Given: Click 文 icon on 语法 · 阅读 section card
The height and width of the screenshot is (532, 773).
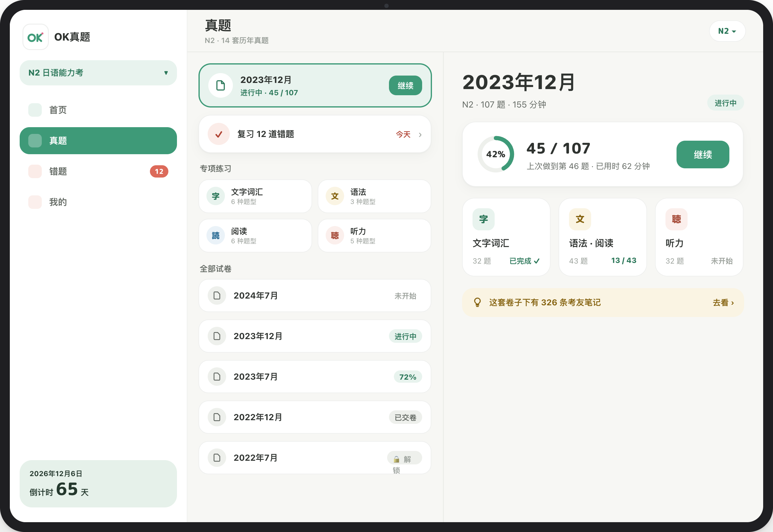Looking at the screenshot, I should (x=580, y=219).
